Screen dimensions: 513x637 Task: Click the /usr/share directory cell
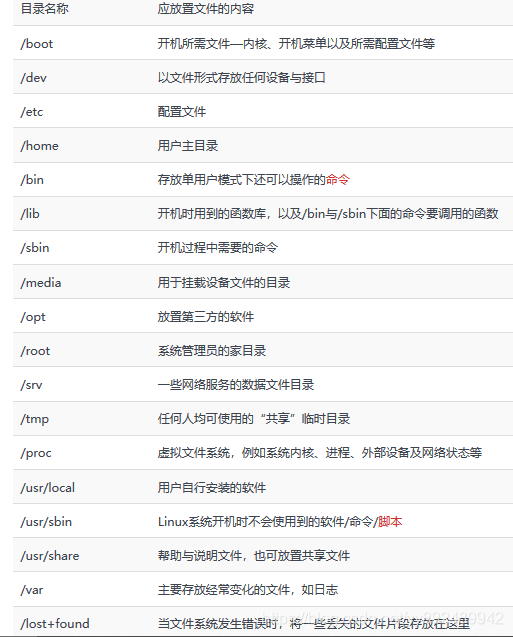coord(50,555)
